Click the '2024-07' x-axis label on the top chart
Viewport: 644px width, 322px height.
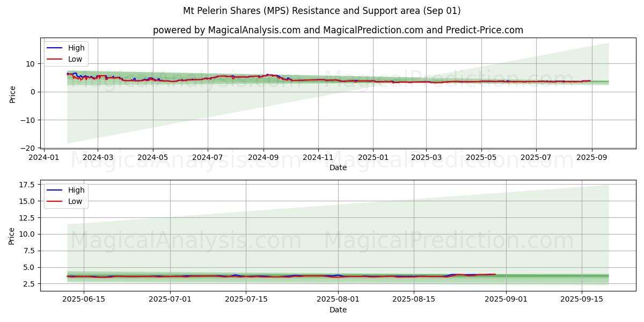click(x=208, y=158)
